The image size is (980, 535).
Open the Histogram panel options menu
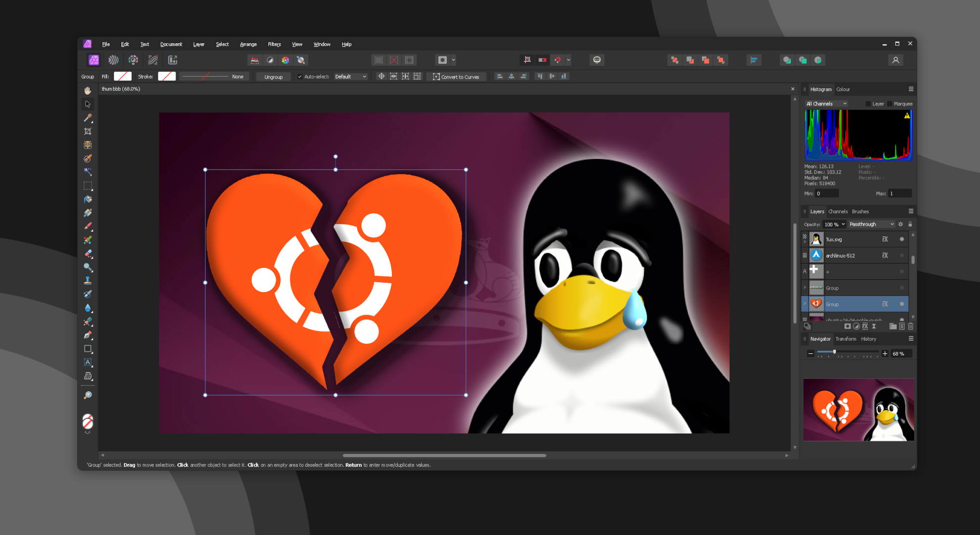[911, 89]
